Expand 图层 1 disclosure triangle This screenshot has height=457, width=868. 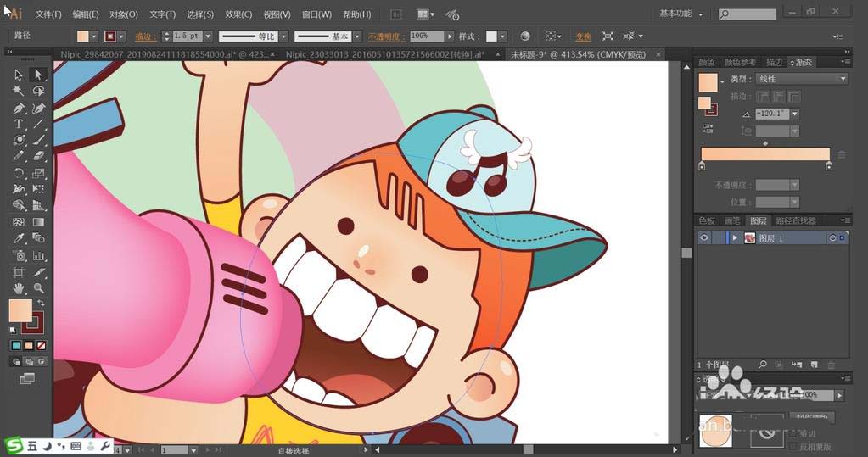[735, 238]
